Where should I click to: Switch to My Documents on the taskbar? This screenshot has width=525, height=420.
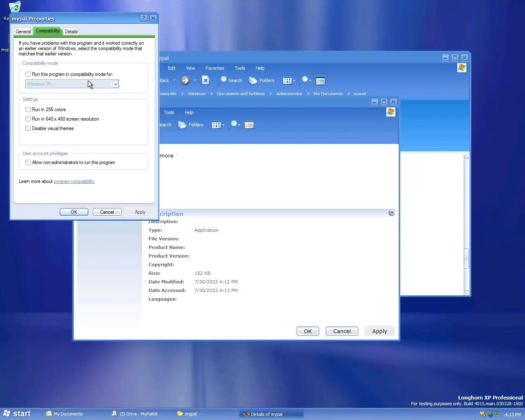64,414
